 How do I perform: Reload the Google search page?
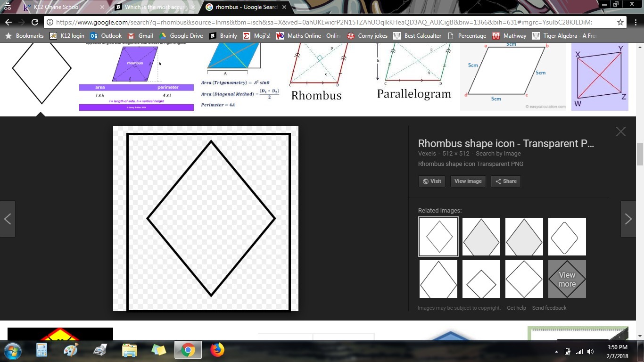coord(34,22)
